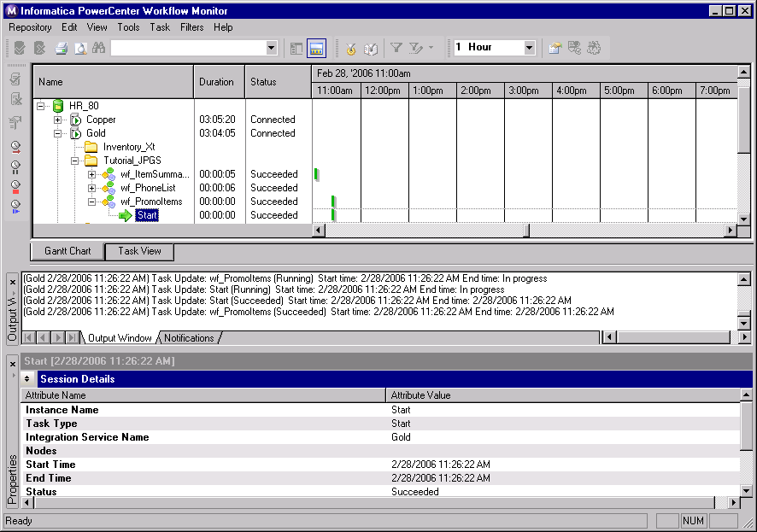Expand the Copper integration service node
Screen dimensions: 757x532
(x=58, y=120)
